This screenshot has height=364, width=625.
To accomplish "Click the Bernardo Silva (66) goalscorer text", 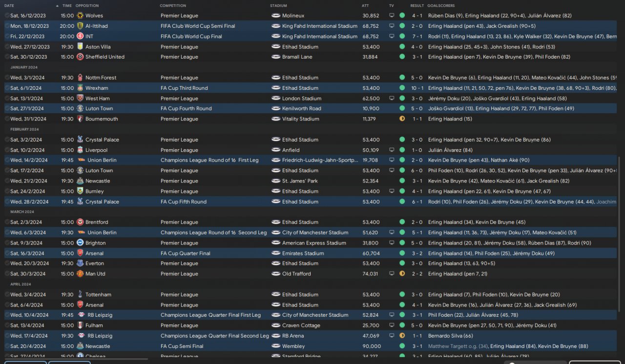I will (451, 336).
